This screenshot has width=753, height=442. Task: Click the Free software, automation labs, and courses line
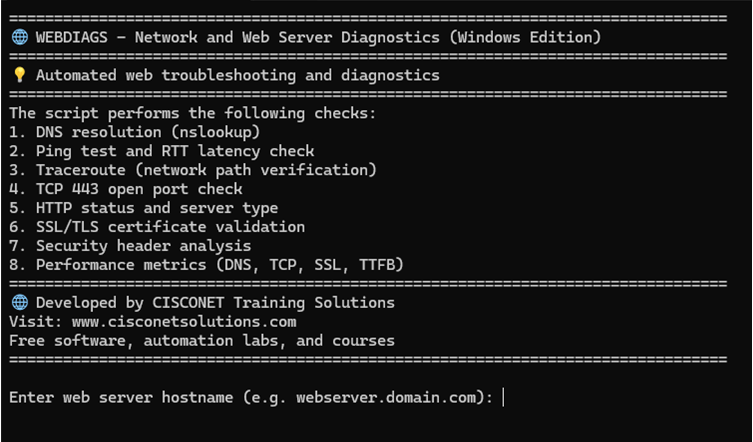click(x=201, y=340)
